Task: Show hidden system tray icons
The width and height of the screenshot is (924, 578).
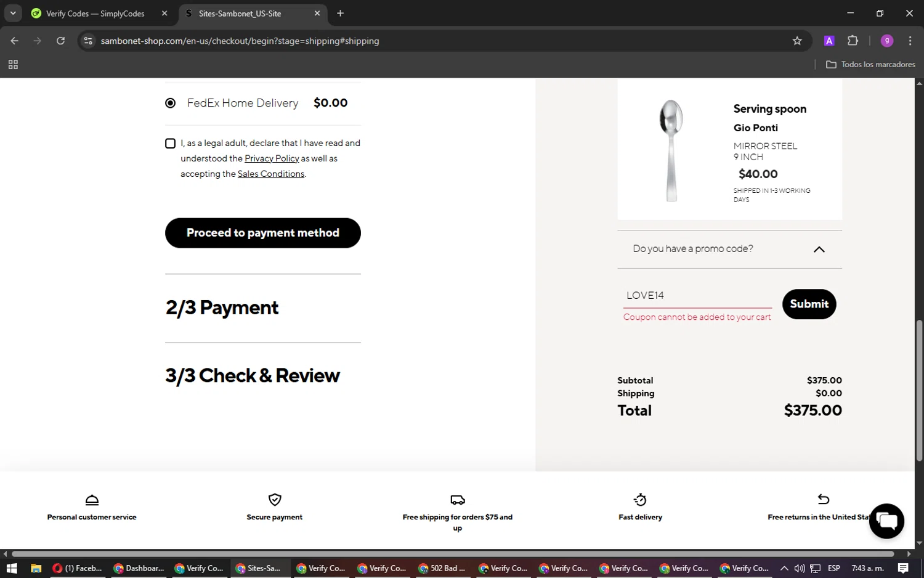Action: [x=784, y=568]
